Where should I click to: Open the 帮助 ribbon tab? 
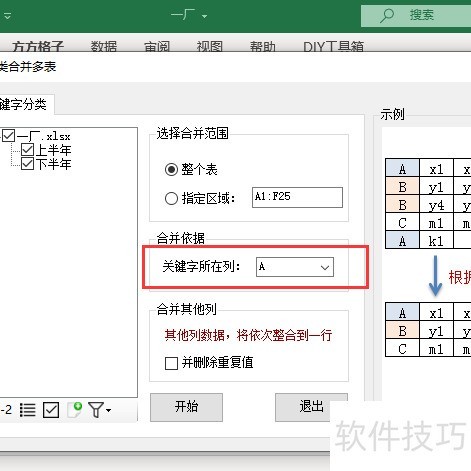pos(263,46)
